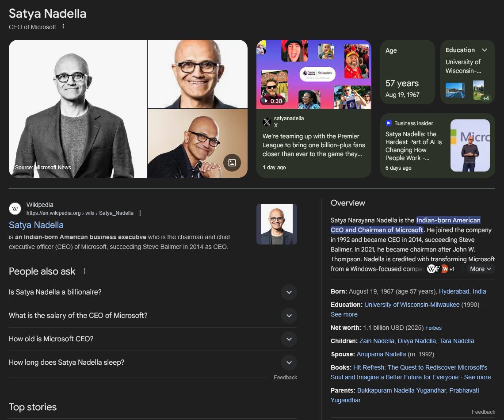The width and height of the screenshot is (504, 420).
Task: Click the Wikipedia favicon icon
Action: pyautogui.click(x=15, y=209)
